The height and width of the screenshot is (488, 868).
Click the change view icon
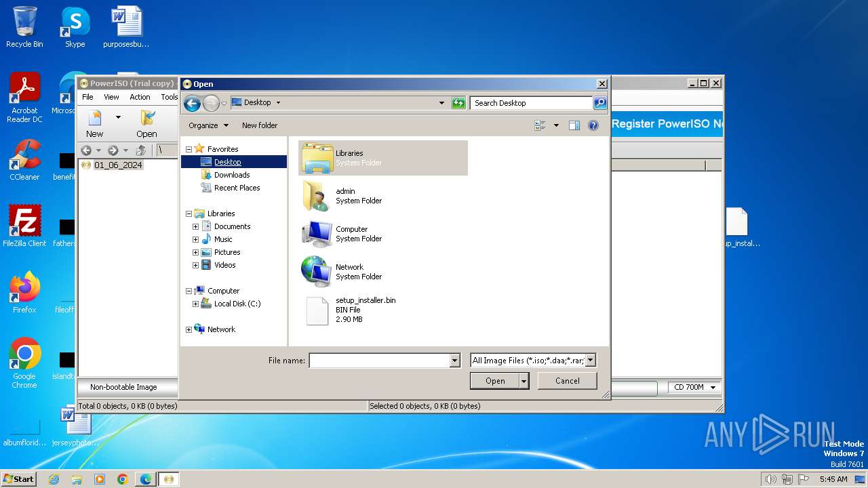coord(540,125)
